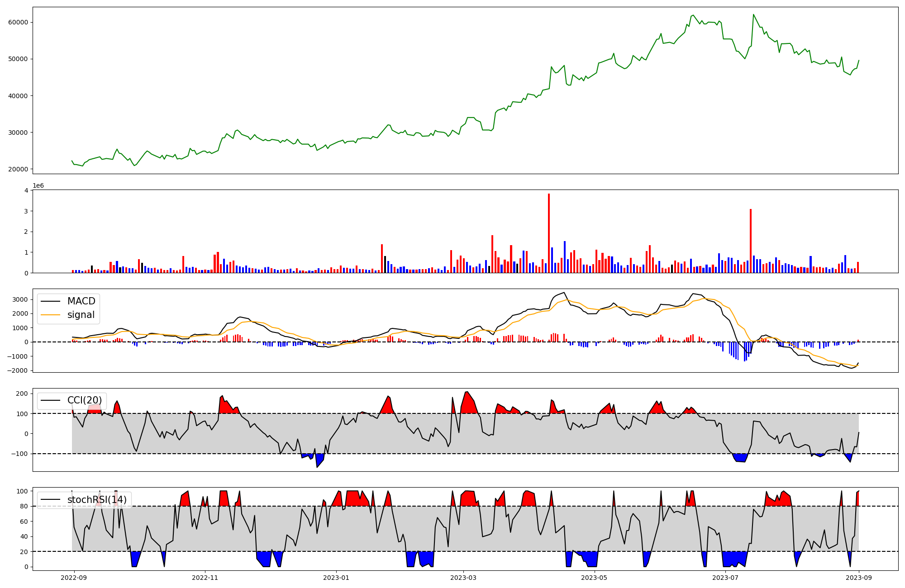Click the black MACD line legend swatch
Viewport: 905px width, 588px height.
51,302
